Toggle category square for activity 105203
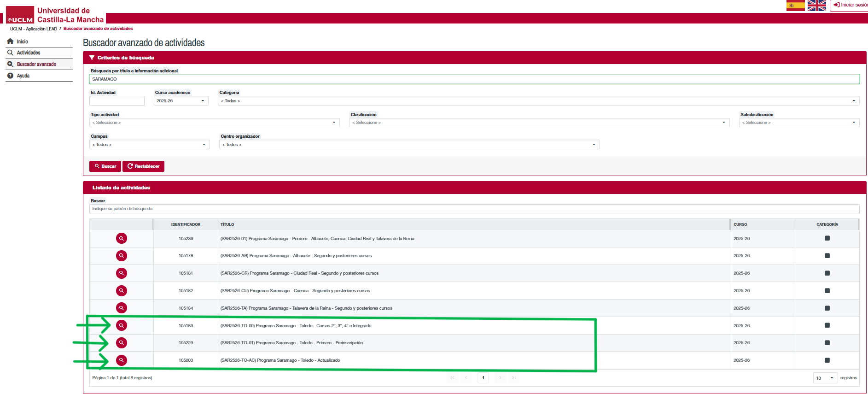 [x=827, y=360]
